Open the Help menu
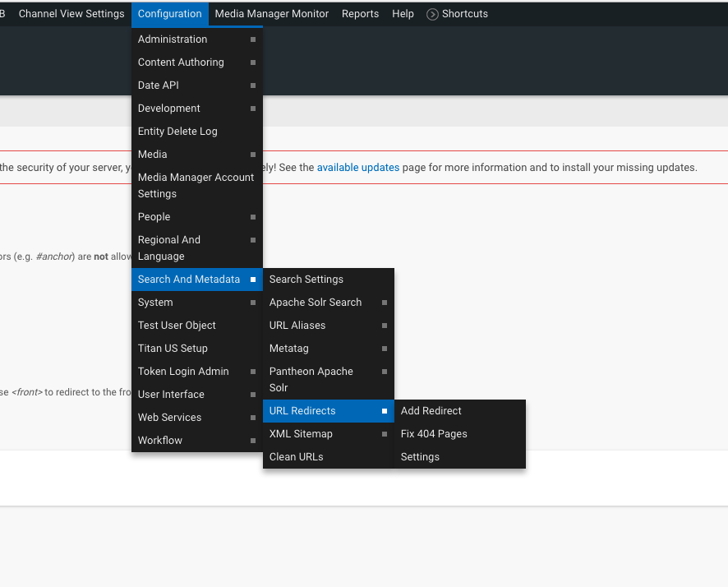The height and width of the screenshot is (587, 728). click(x=403, y=14)
